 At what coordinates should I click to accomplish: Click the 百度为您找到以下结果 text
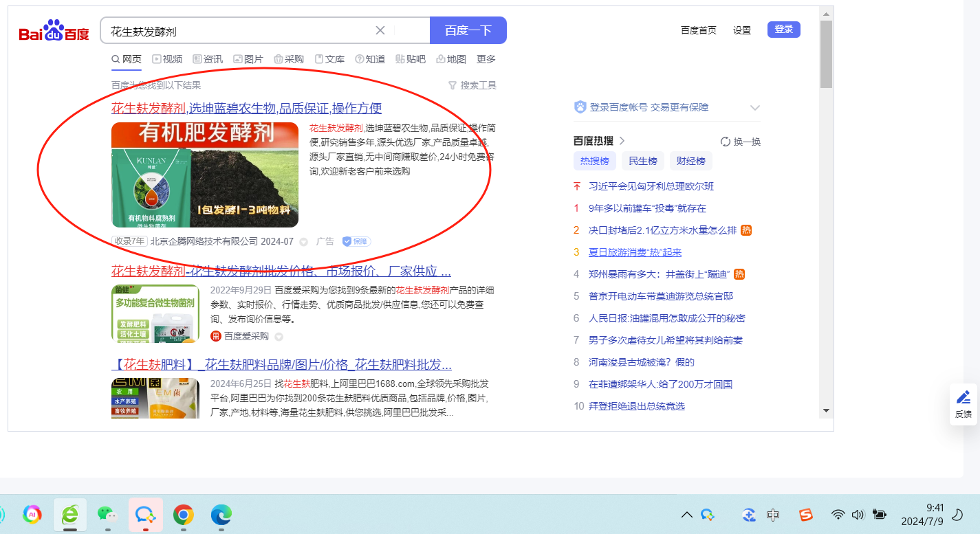156,85
